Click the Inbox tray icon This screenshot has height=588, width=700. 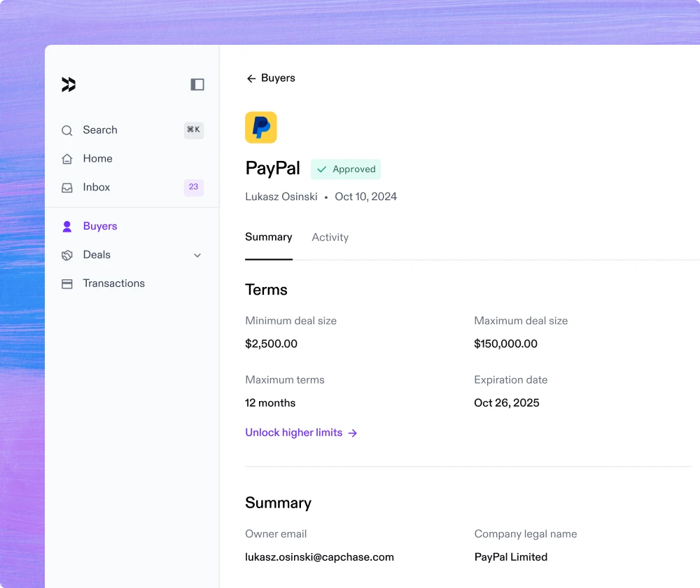click(x=67, y=188)
